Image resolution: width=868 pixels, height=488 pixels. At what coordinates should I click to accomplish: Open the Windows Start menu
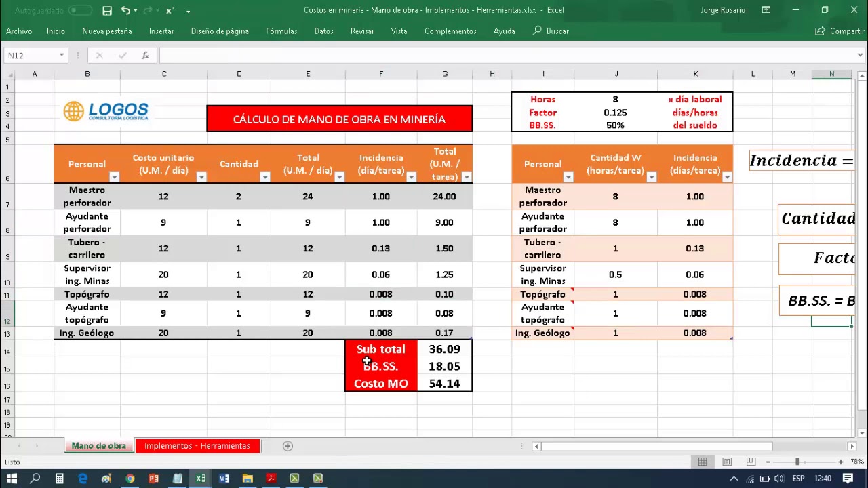(12, 479)
